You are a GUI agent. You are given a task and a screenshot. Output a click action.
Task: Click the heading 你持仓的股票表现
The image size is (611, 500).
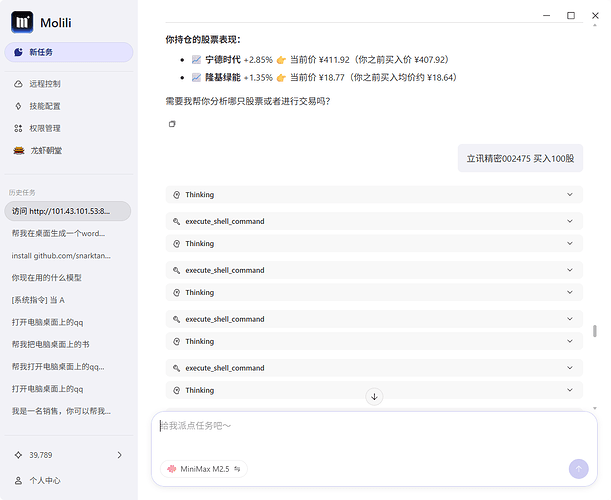[203, 40]
